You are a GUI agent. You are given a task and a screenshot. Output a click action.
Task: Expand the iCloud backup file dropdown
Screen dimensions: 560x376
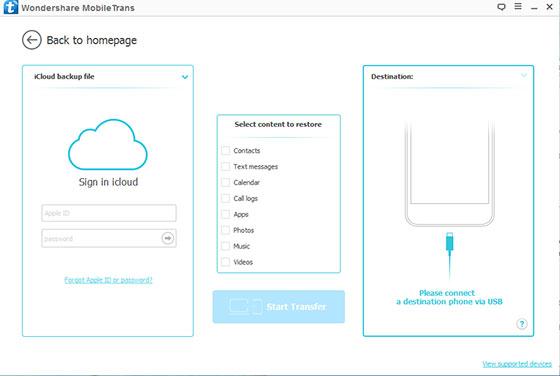[185, 77]
